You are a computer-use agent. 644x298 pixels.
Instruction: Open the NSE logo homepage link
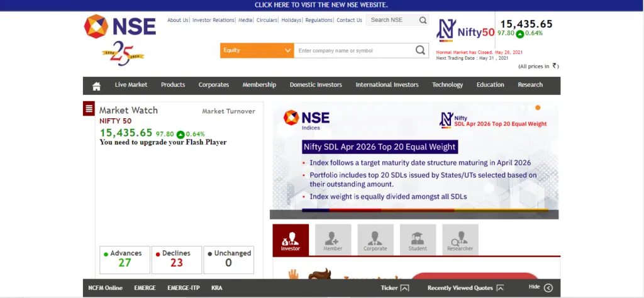pos(120,26)
